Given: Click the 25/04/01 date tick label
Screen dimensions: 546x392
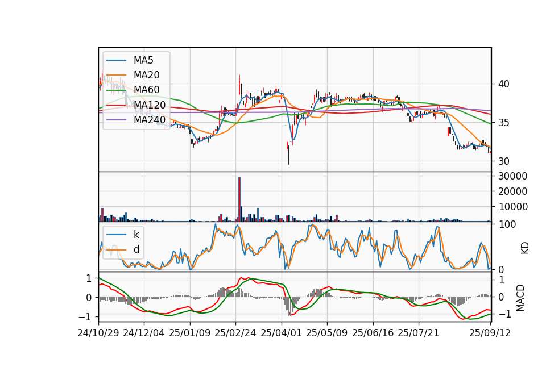Looking at the screenshot, I should [x=281, y=333].
